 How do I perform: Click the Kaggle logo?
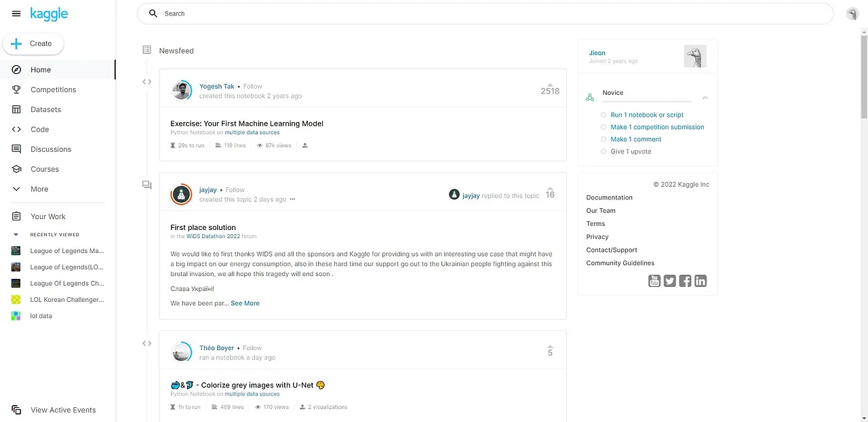tap(49, 14)
